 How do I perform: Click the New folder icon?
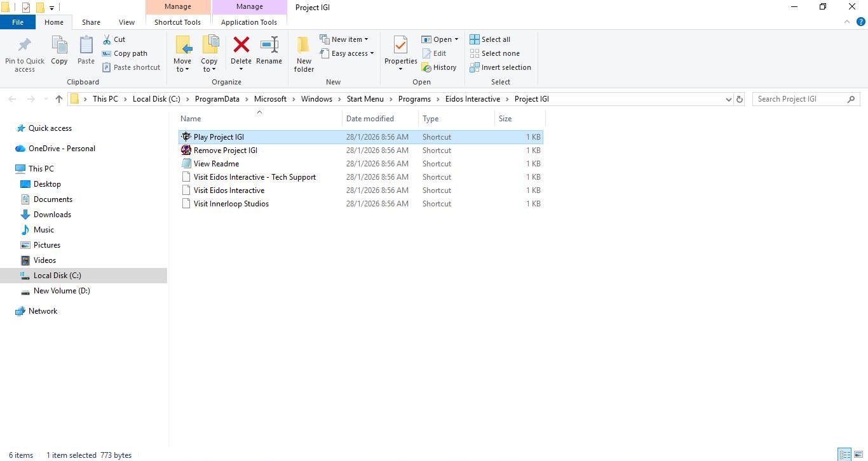coord(304,46)
